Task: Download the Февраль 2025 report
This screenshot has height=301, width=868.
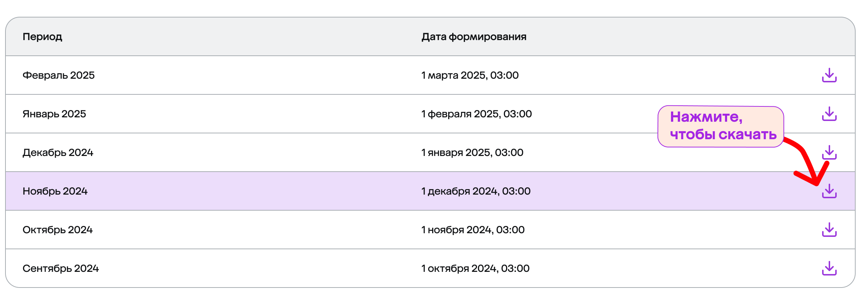Action: [829, 75]
